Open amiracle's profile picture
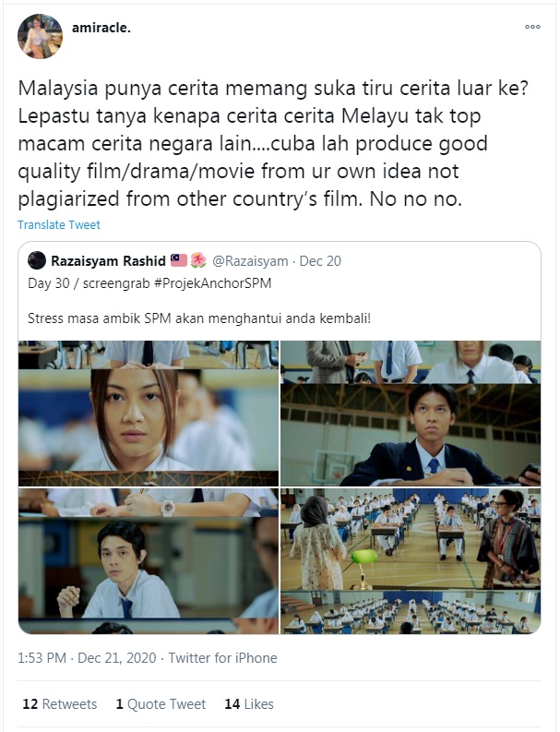This screenshot has height=732, width=560. (41, 36)
